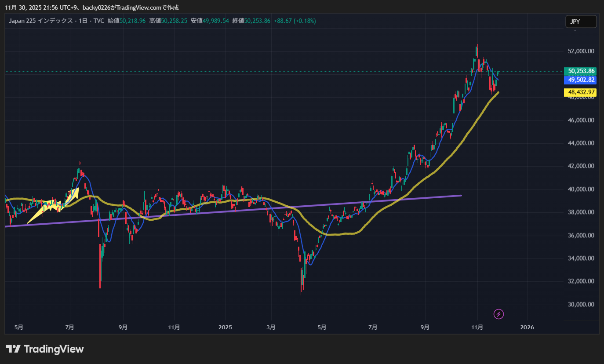
Task: Click the +88.67 (+0.18%) change value
Action: coord(295,21)
